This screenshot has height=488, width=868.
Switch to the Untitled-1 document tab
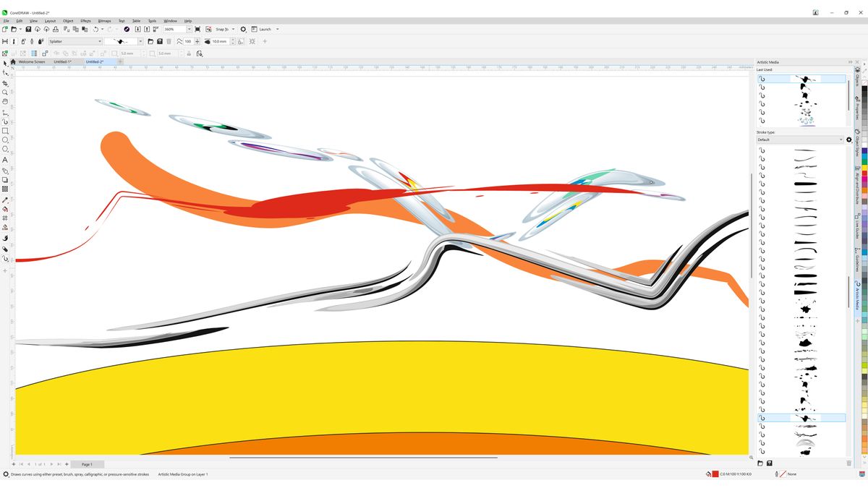pos(63,62)
